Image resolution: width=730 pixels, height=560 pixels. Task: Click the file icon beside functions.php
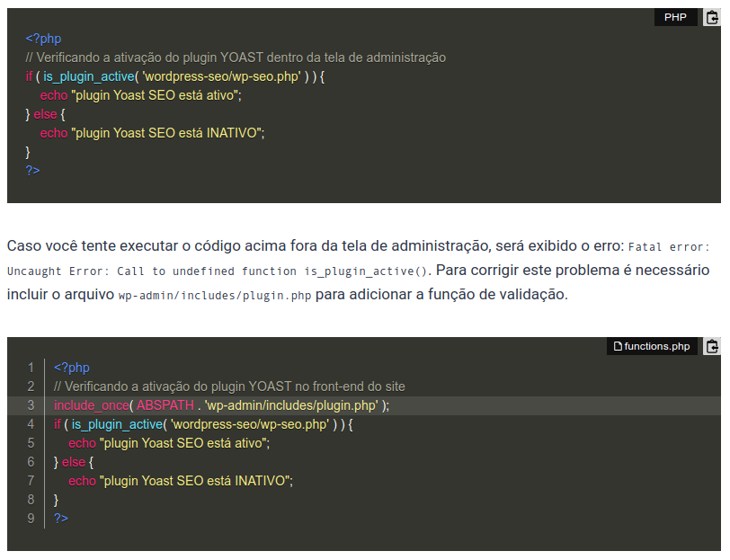click(x=618, y=346)
